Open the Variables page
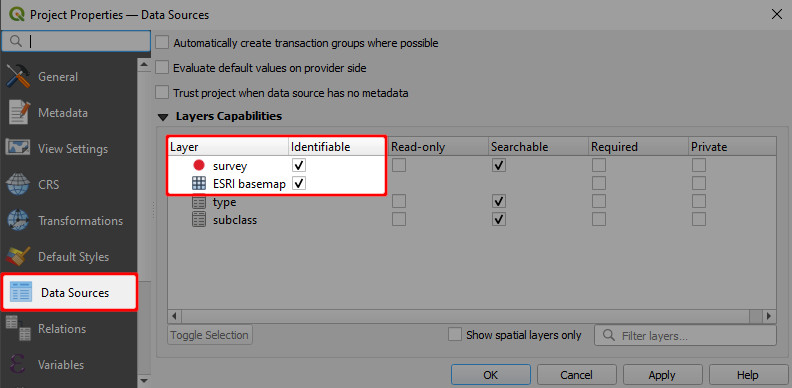The height and width of the screenshot is (388, 792). pyautogui.click(x=68, y=364)
